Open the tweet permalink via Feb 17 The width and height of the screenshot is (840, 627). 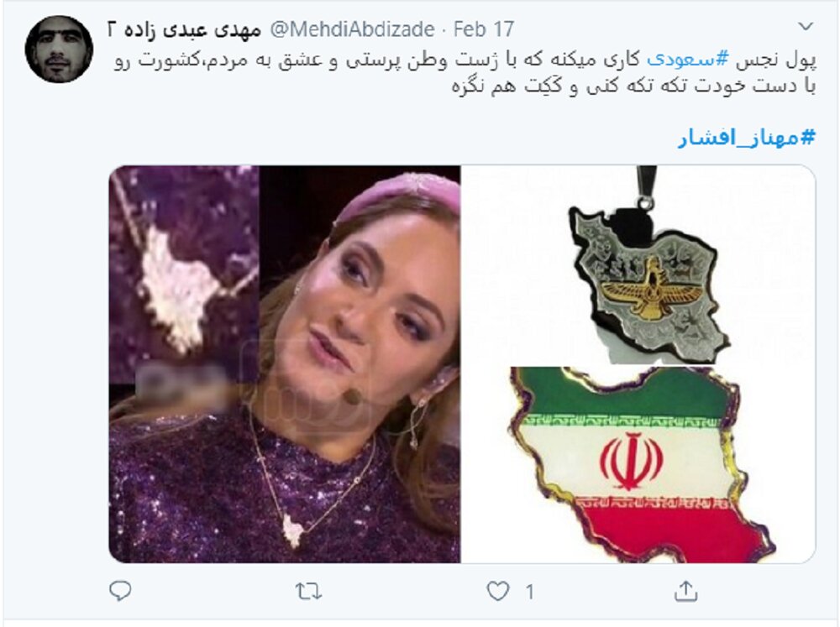(484, 29)
